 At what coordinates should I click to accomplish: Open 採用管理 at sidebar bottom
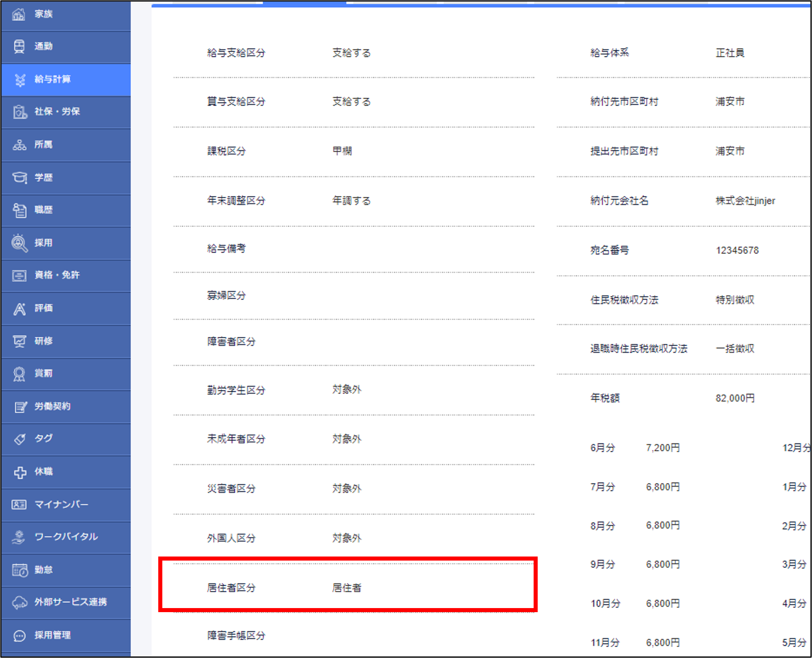[x=52, y=635]
